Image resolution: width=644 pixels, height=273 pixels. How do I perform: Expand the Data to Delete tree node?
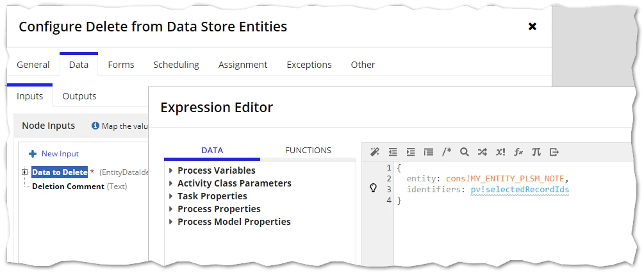[24, 172]
